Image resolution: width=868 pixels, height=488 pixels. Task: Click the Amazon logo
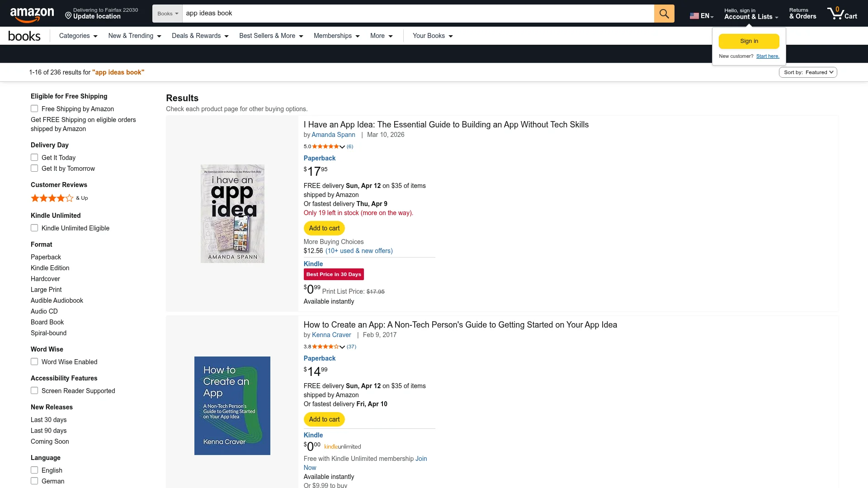[x=32, y=13]
